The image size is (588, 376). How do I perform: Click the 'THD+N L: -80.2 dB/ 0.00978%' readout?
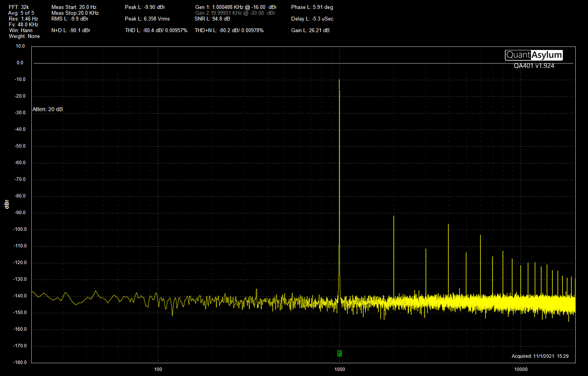pos(229,30)
